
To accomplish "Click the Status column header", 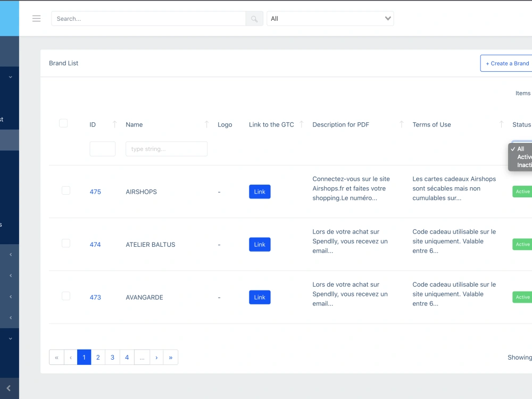I will click(521, 124).
